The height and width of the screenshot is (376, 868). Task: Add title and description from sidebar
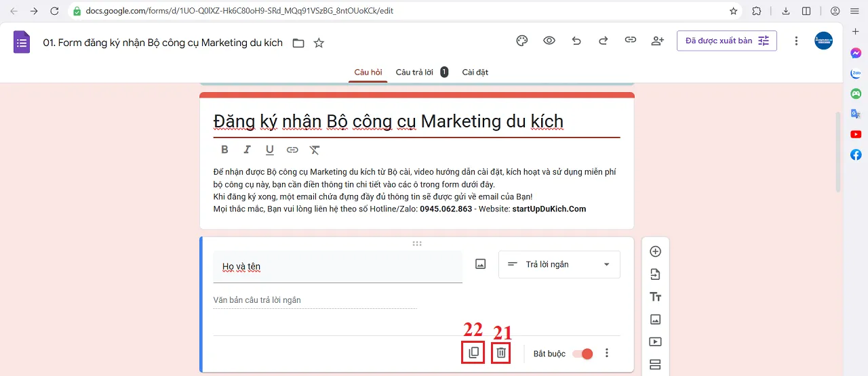pos(655,297)
